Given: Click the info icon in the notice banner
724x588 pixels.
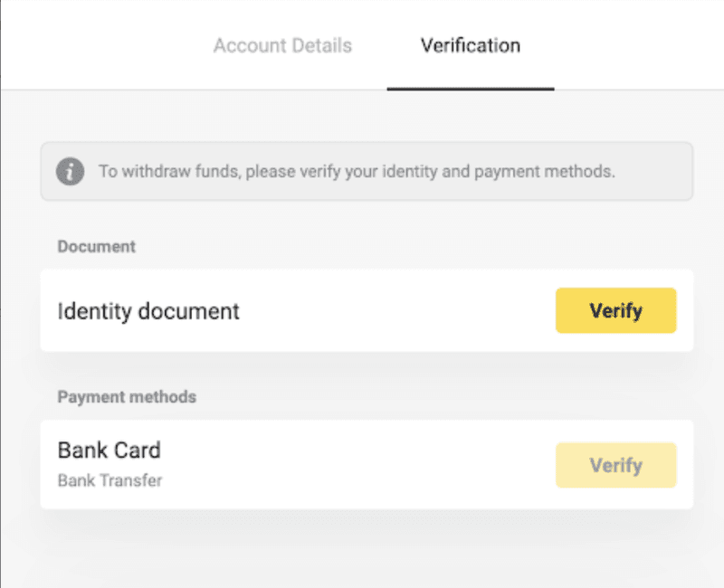Looking at the screenshot, I should pos(71,172).
